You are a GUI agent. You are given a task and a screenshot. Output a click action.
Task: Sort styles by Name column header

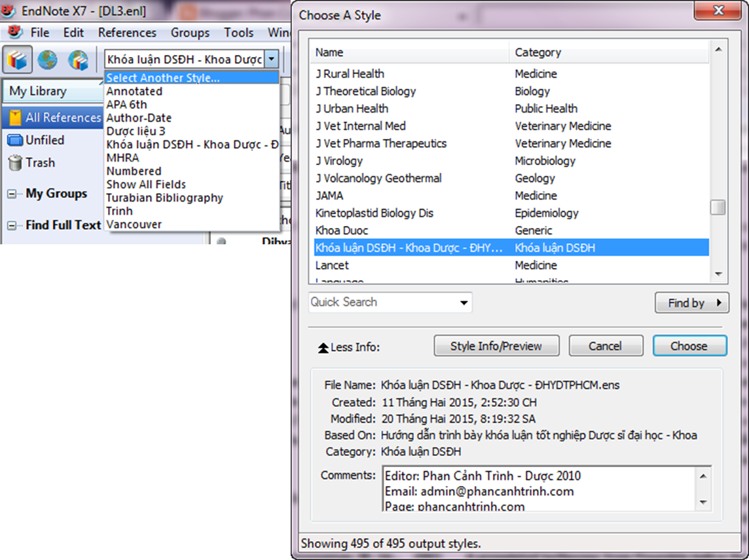tap(410, 52)
